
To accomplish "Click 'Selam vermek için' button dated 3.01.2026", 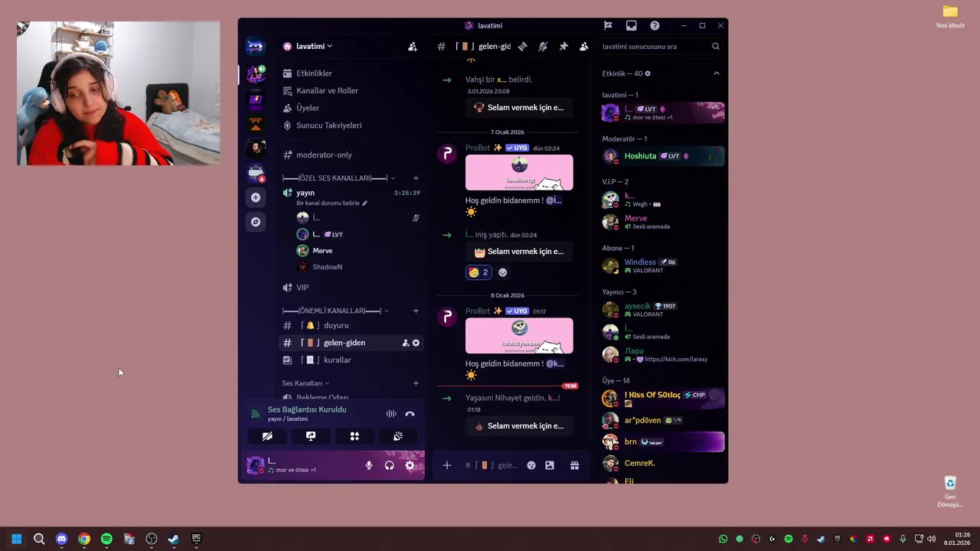I will (x=519, y=108).
